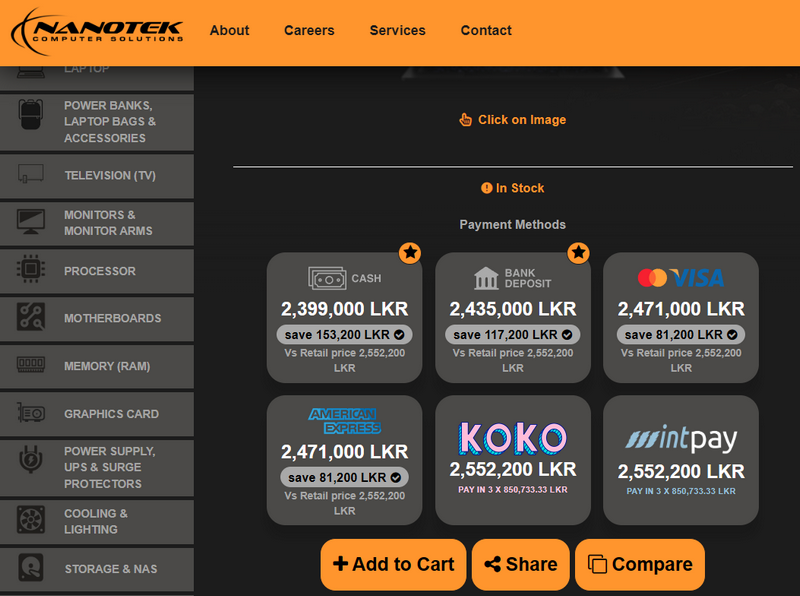
Task: Select 2,435,000 LKR Bank Deposit price
Action: click(x=513, y=309)
